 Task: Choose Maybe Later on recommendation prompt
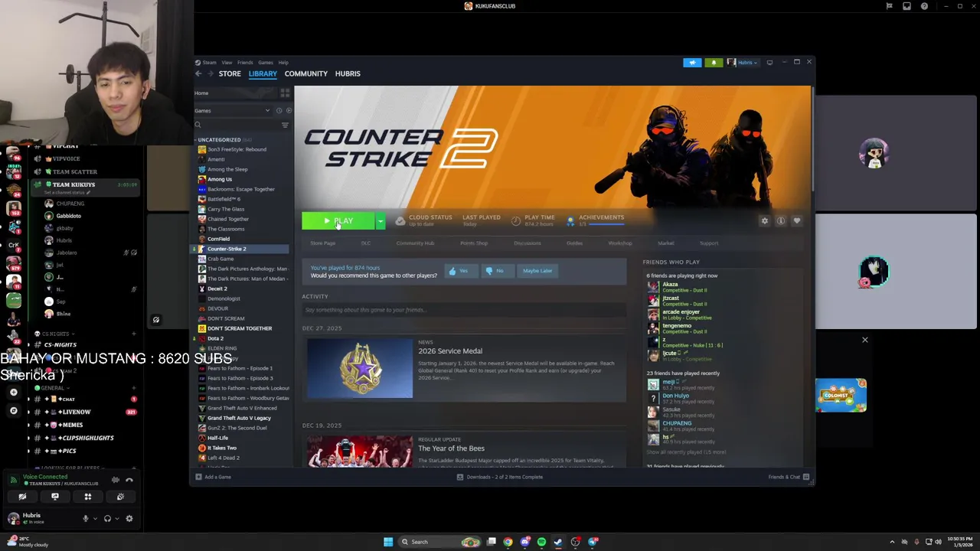pos(537,271)
